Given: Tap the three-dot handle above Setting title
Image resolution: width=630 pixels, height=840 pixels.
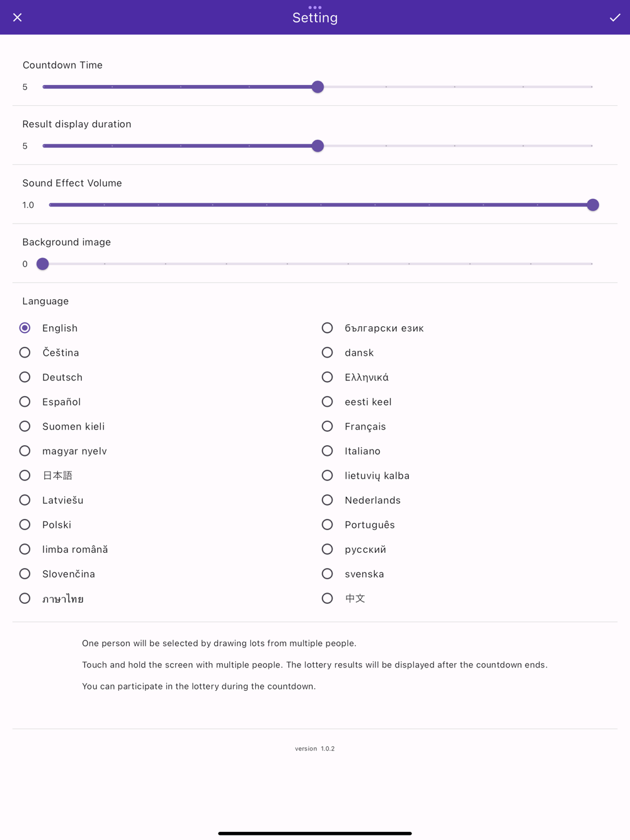Looking at the screenshot, I should coord(315,8).
